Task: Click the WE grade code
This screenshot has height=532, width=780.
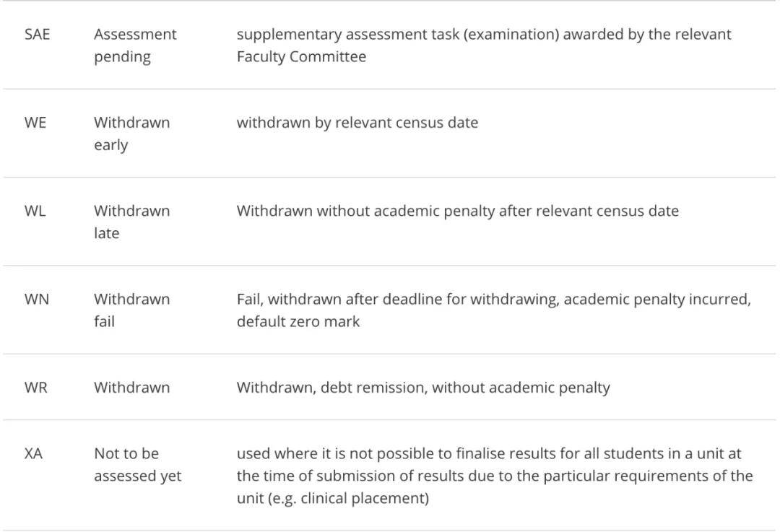Action: pyautogui.click(x=35, y=123)
